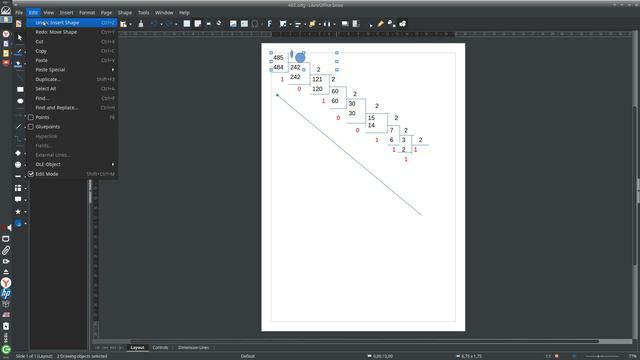Screen dimensions: 640x360
Task: Open the Tools menu
Action: 143,13
